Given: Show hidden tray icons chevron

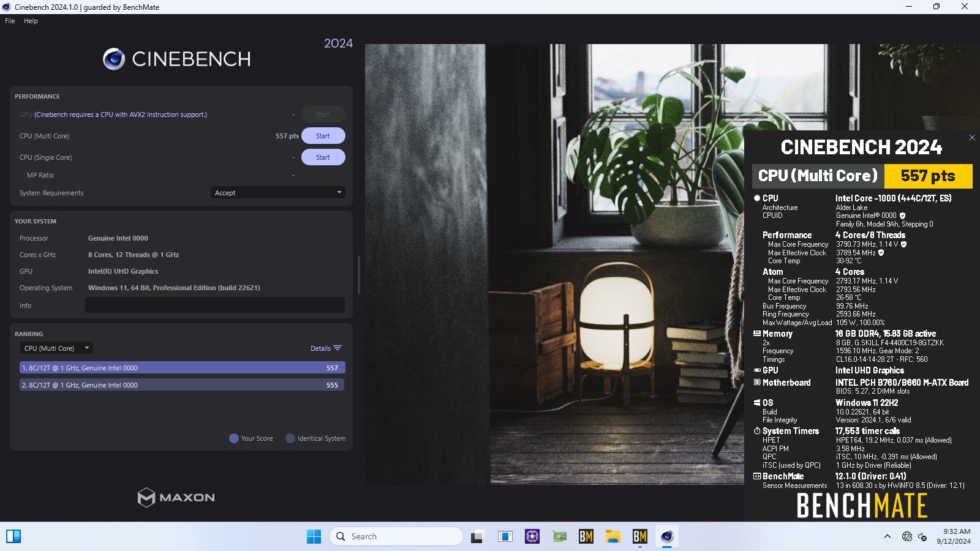Looking at the screenshot, I should point(887,536).
